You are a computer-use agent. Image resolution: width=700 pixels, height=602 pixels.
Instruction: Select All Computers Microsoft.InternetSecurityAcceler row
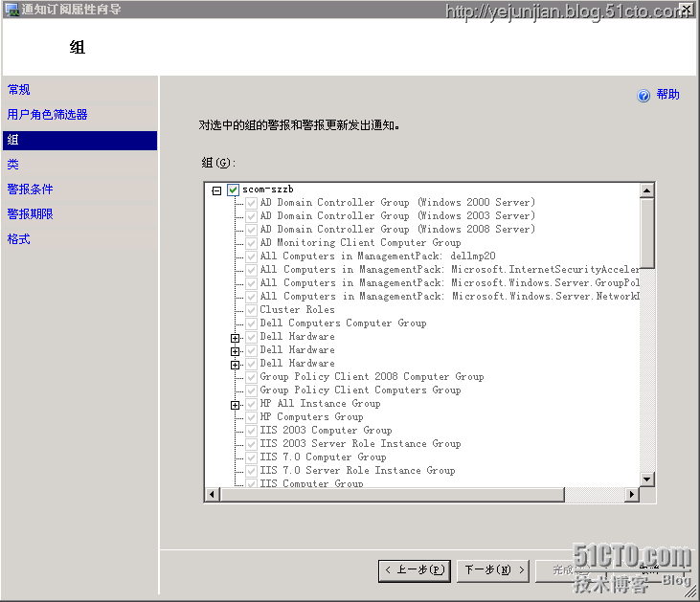click(x=449, y=270)
